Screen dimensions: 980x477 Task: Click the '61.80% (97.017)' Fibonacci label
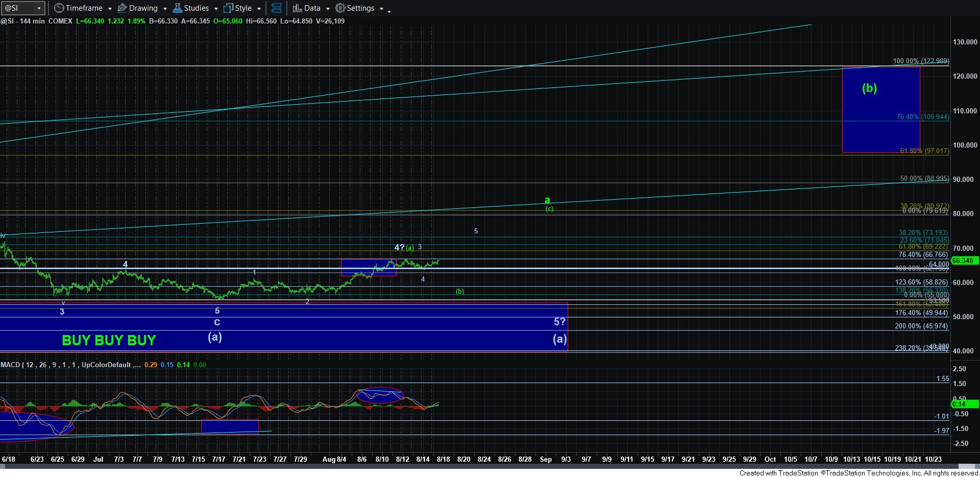click(x=924, y=151)
